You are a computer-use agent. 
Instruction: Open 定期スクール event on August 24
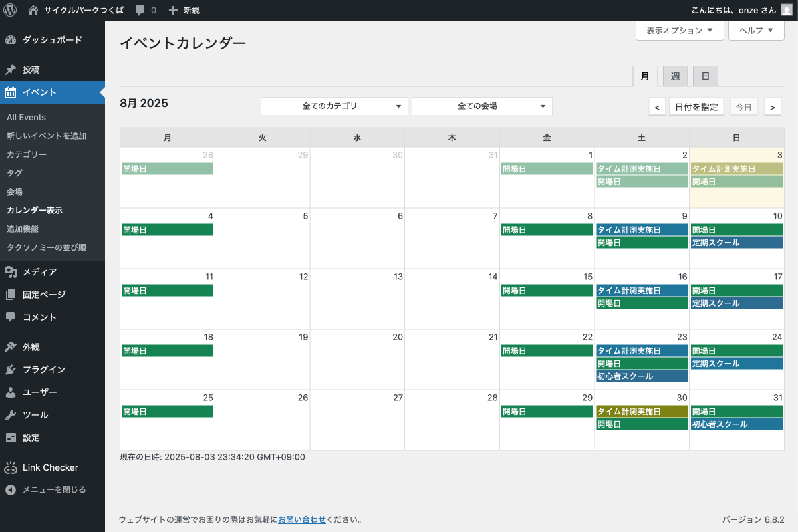(737, 364)
